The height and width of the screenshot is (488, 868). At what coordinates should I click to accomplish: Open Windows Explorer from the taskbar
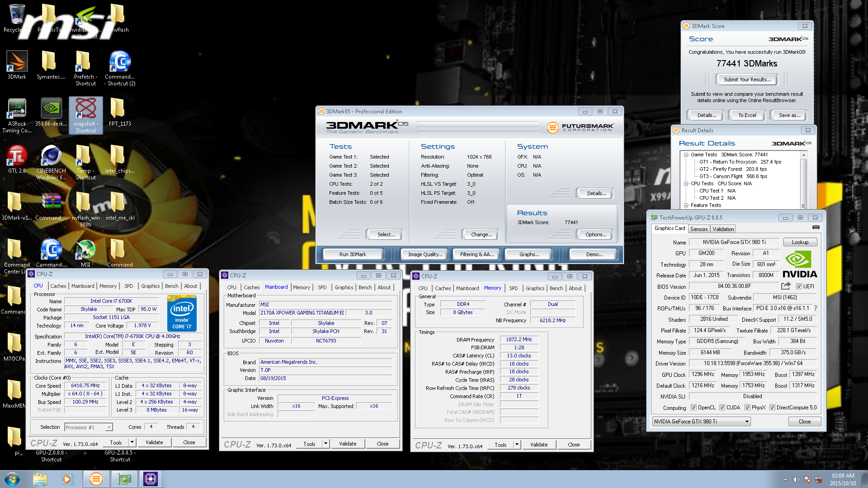pyautogui.click(x=40, y=479)
